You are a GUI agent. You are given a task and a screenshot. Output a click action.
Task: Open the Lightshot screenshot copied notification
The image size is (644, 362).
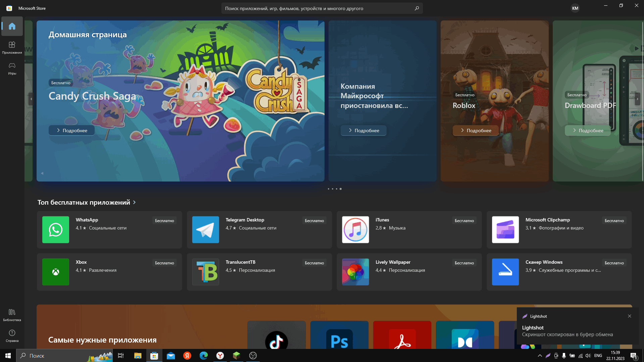[x=578, y=326]
